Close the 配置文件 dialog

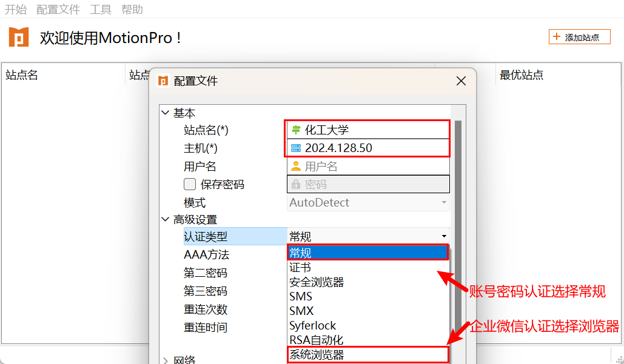coord(461,81)
